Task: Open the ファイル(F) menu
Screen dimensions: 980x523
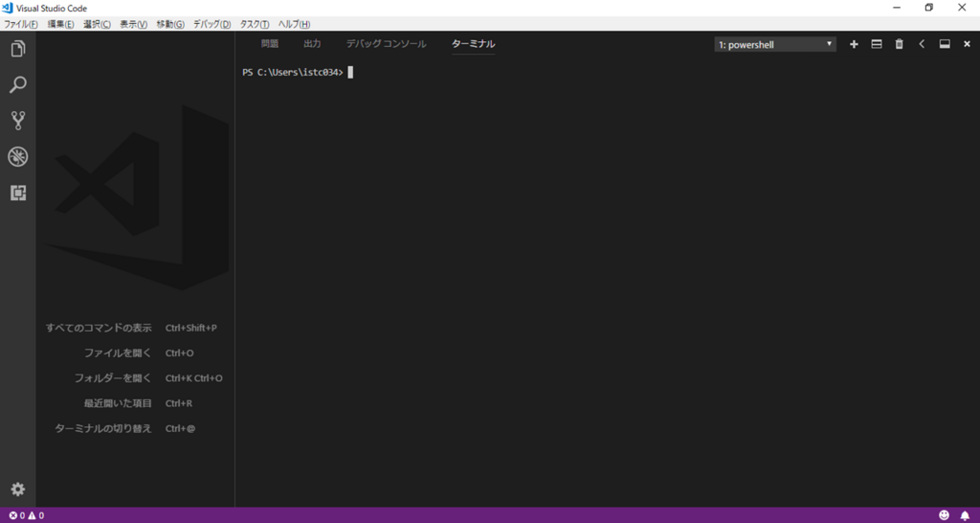Action: coord(21,24)
